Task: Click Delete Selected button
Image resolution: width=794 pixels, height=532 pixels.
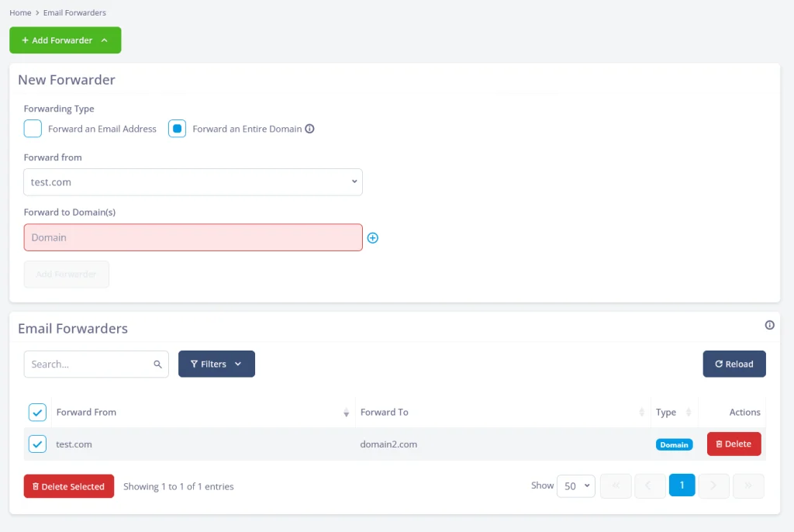Action: point(69,486)
